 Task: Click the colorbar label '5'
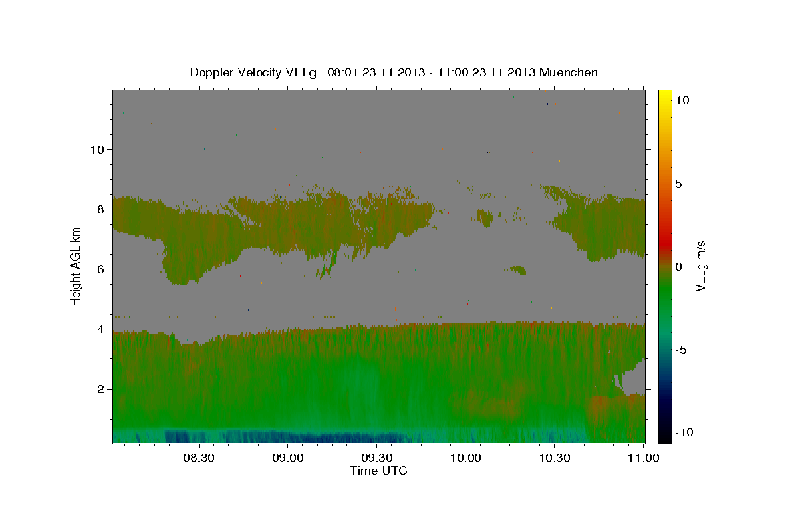click(678, 184)
